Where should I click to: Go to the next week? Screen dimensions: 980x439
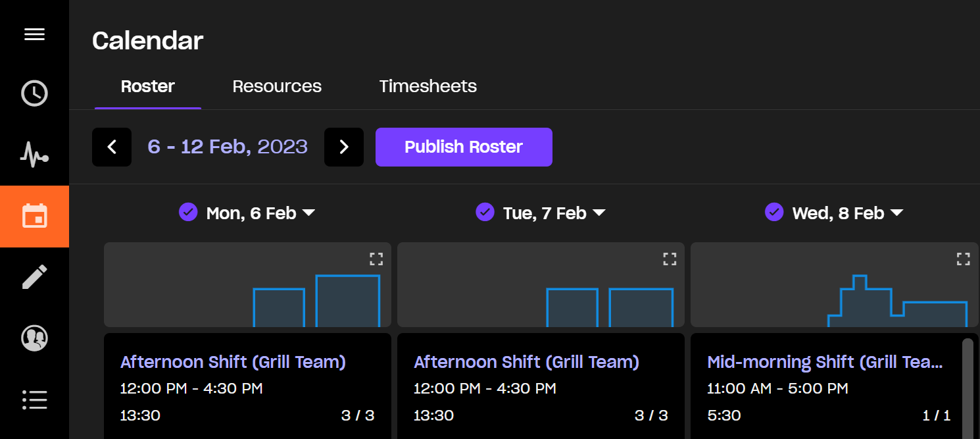[343, 147]
